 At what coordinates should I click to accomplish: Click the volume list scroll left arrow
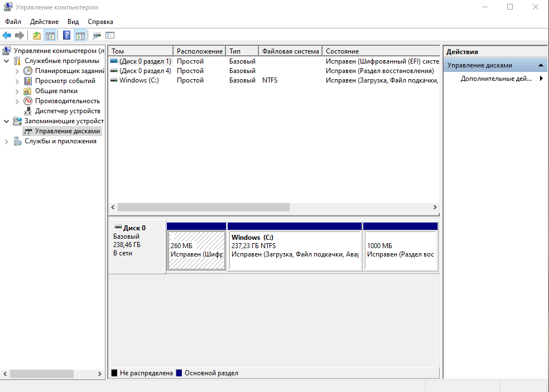(x=113, y=207)
